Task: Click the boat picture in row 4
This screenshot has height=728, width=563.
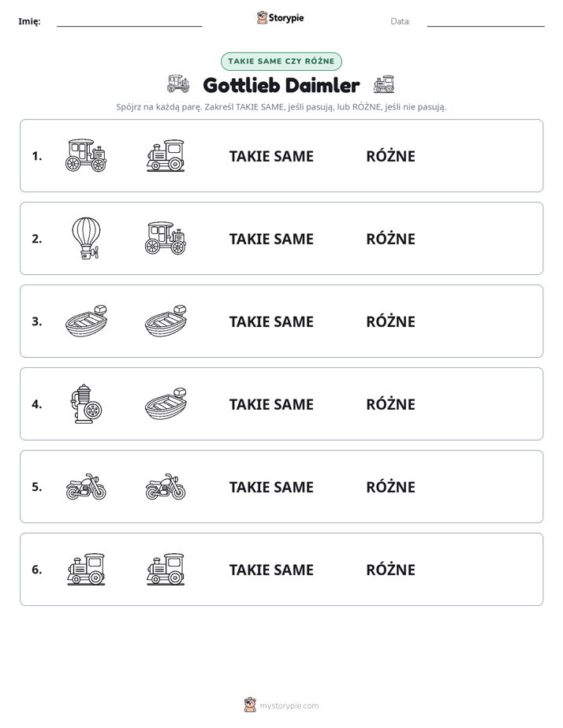Action: pyautogui.click(x=166, y=404)
